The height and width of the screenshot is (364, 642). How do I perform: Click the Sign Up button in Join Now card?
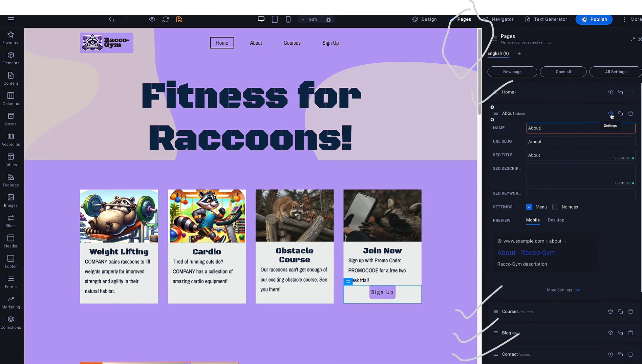[382, 292]
